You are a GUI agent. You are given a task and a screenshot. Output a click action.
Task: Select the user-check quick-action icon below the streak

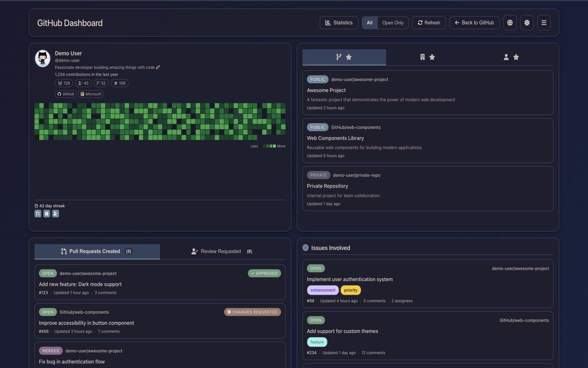[56, 213]
